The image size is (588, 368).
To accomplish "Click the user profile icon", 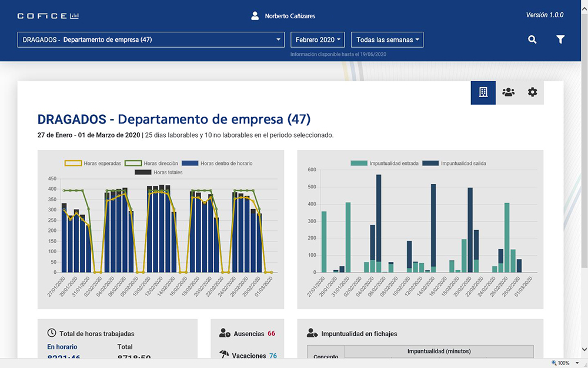I will [255, 16].
